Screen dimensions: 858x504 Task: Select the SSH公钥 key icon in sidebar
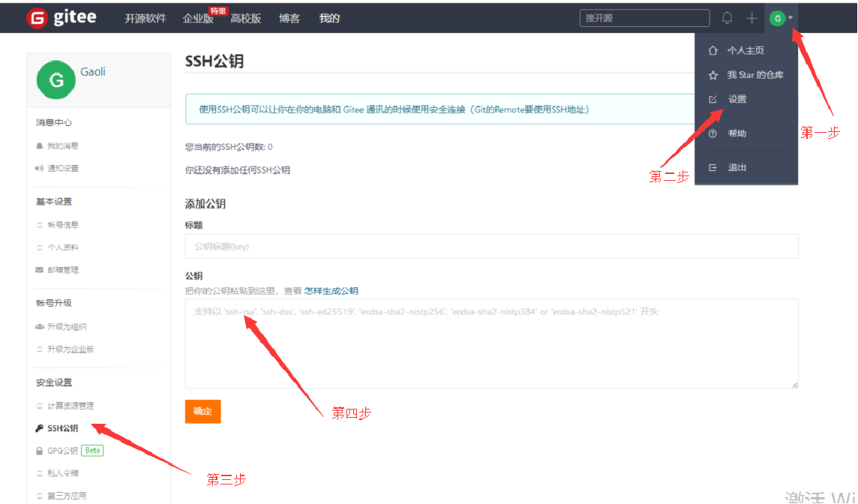pos(40,427)
